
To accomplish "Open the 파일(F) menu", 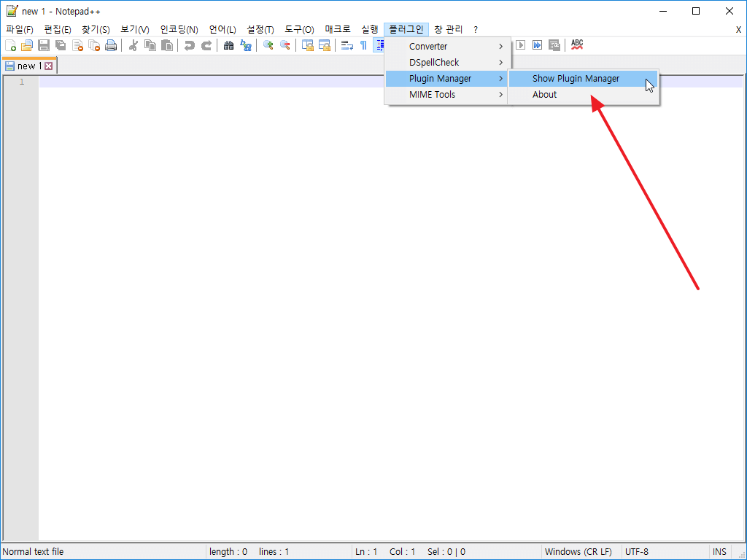I will click(x=20, y=29).
